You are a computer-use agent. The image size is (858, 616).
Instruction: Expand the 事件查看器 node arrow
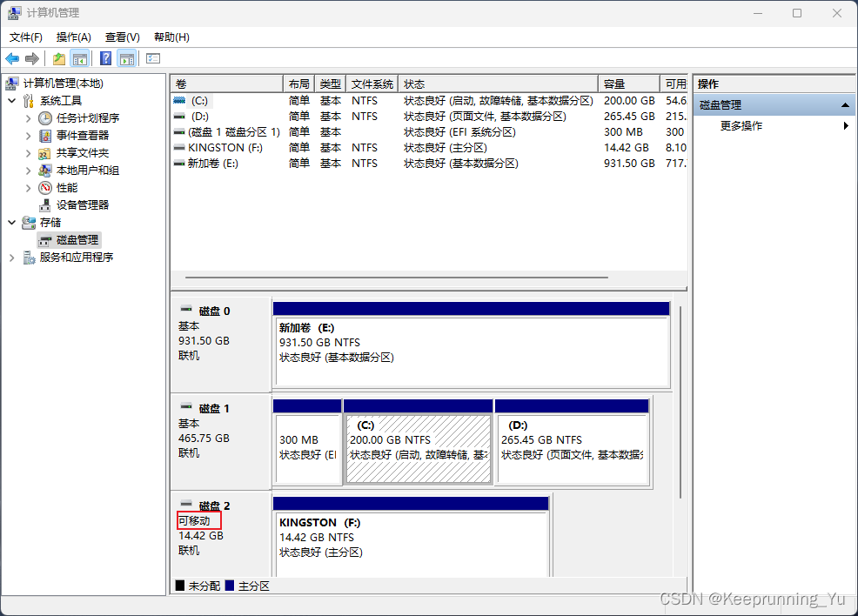pyautogui.click(x=29, y=136)
